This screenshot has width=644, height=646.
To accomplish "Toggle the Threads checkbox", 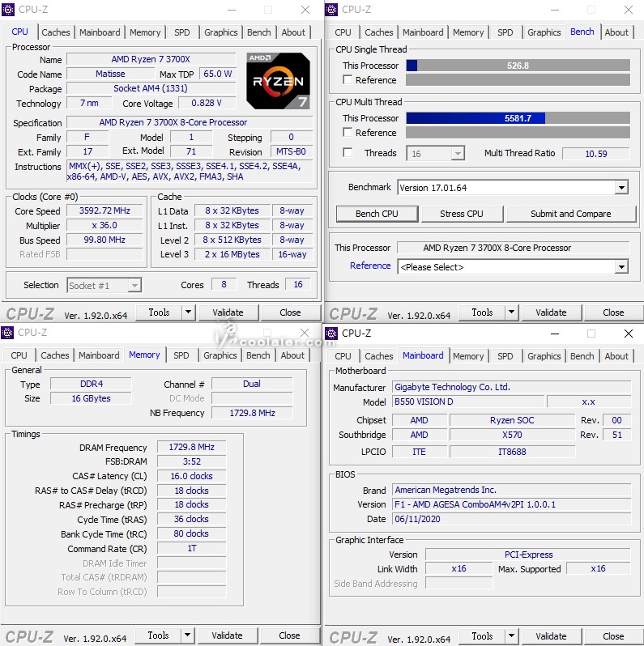I will pyautogui.click(x=348, y=153).
